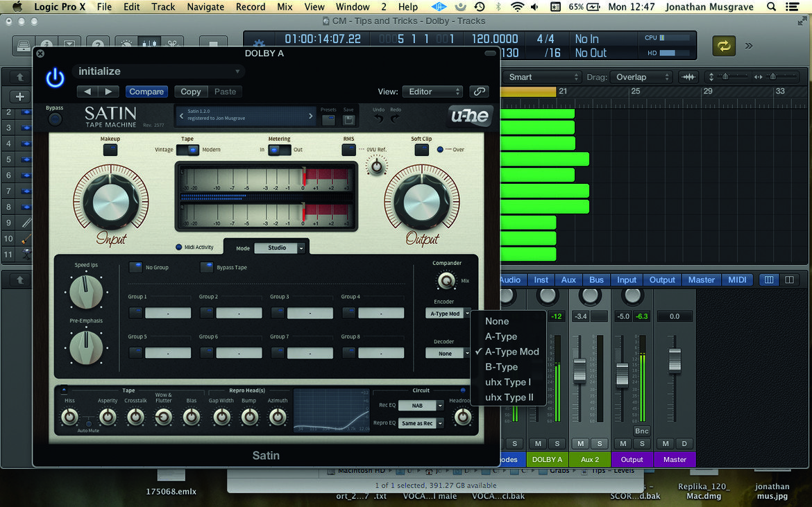
Task: Open Spotlight search in the menu bar
Action: (771, 7)
